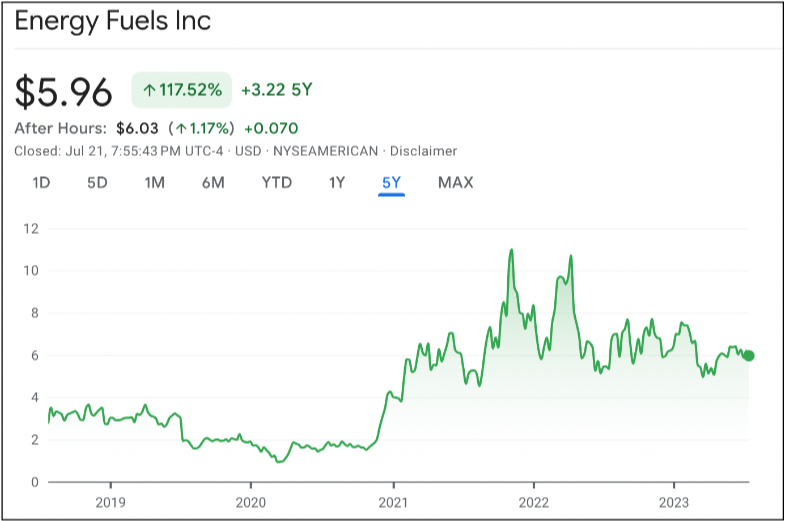Select the 1D time range tab

pos(41,183)
